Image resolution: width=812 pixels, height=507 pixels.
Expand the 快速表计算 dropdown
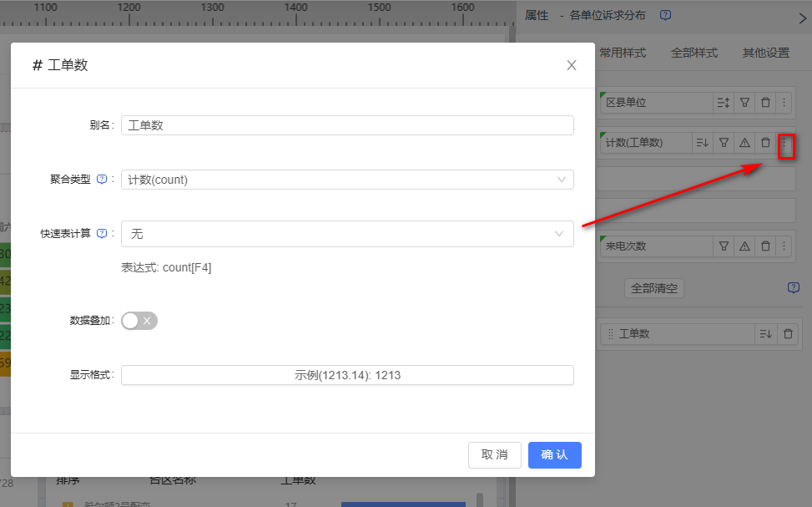click(347, 234)
